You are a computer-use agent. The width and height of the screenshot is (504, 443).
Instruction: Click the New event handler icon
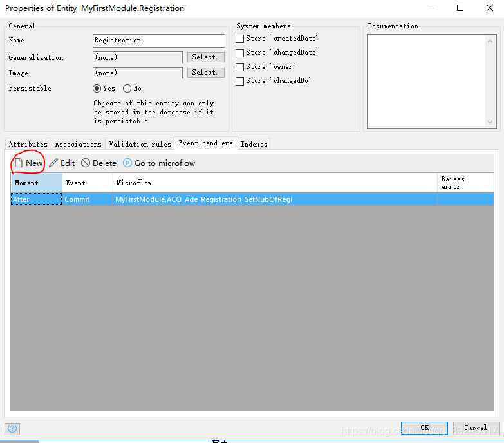click(19, 163)
